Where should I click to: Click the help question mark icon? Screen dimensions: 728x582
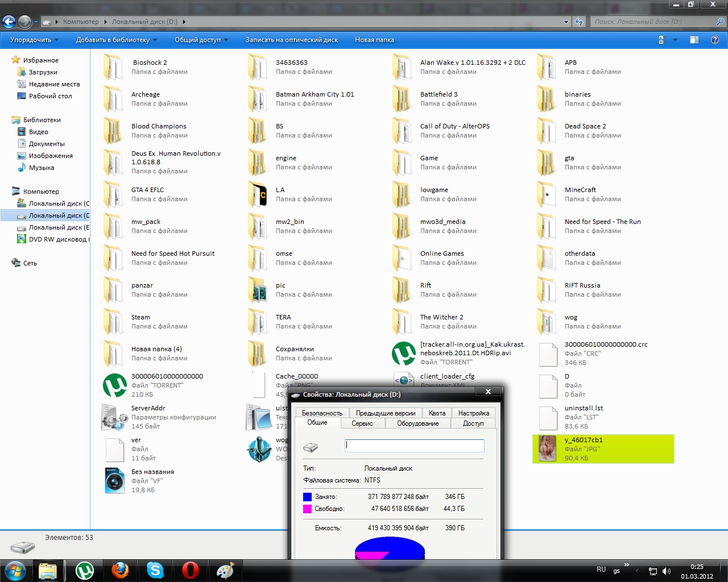(715, 40)
